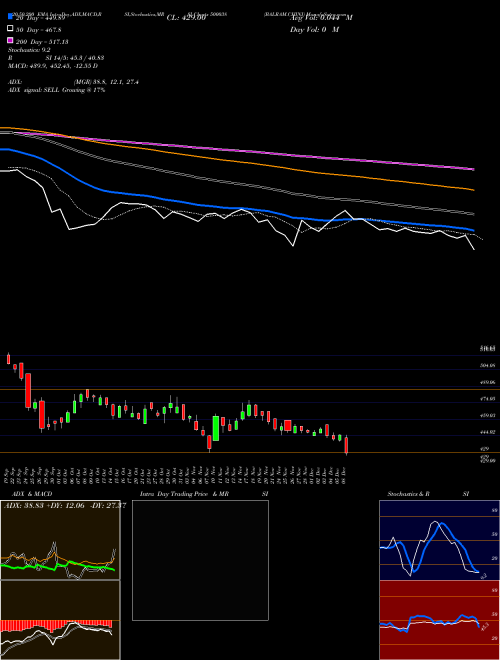Click the 'Avg Vol: 0.044 M' label
Viewport: 500px width, 660px height.
[x=321, y=18]
